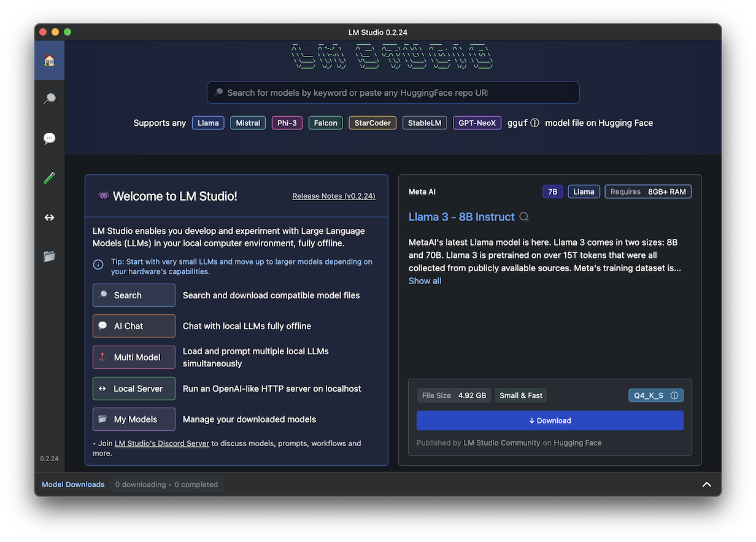
Task: Select the Mistral architecture tag
Action: point(248,123)
